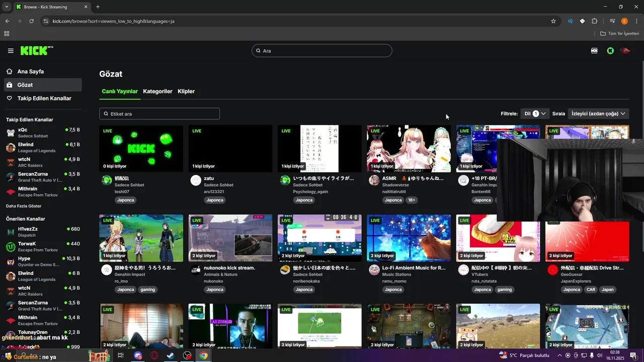This screenshot has height=362, width=644.
Task: Click Genshin Impact category under ro_imo
Action: [x=130, y=275]
